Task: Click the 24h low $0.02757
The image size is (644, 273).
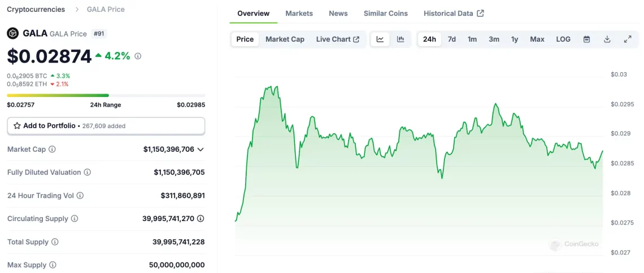Action: tap(20, 104)
